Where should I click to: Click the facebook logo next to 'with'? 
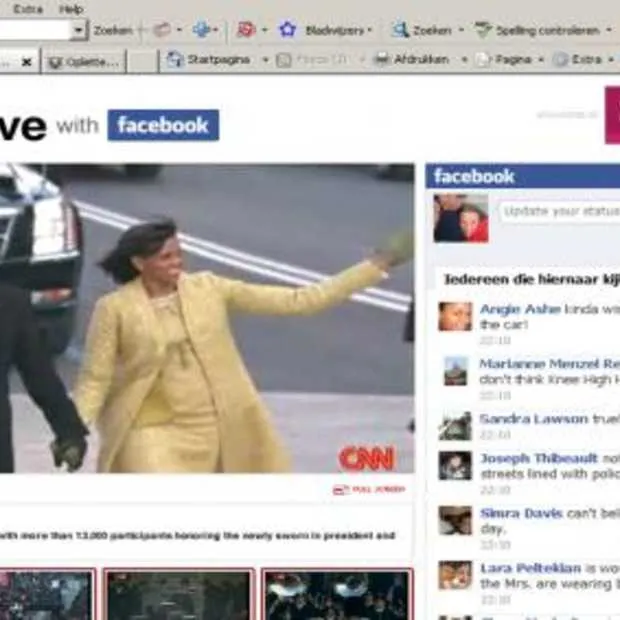163,125
